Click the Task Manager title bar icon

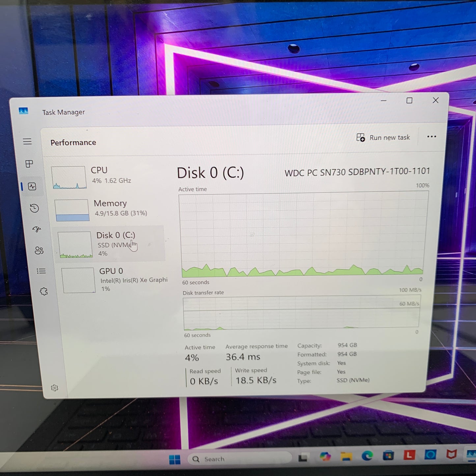(23, 111)
